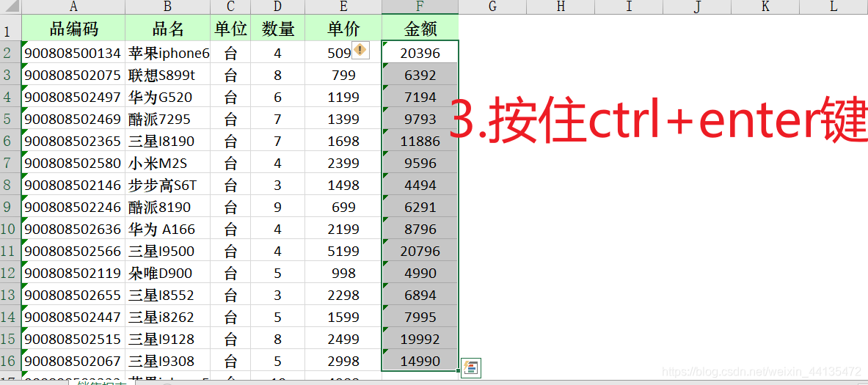The image size is (868, 385).
Task: Select the amount cell 20796
Action: pos(420,251)
